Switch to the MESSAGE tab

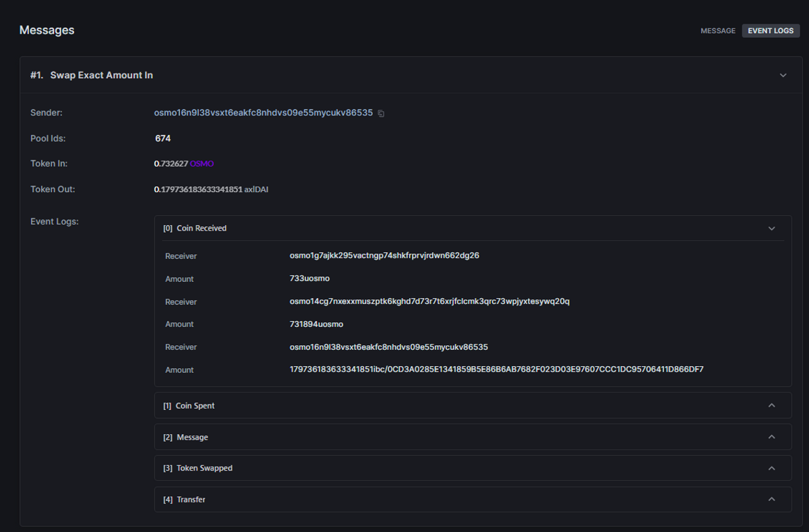tap(718, 31)
